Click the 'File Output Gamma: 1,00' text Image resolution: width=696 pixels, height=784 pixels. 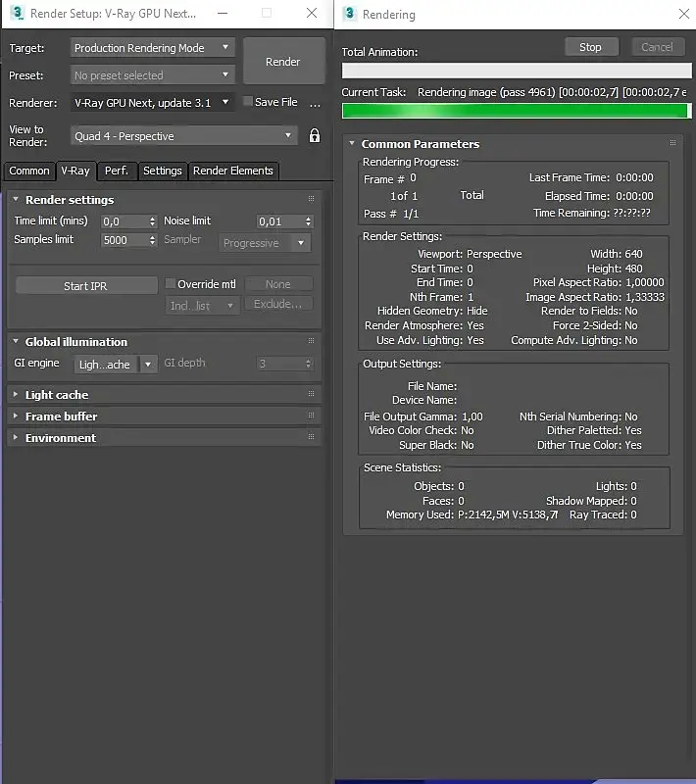coord(423,416)
